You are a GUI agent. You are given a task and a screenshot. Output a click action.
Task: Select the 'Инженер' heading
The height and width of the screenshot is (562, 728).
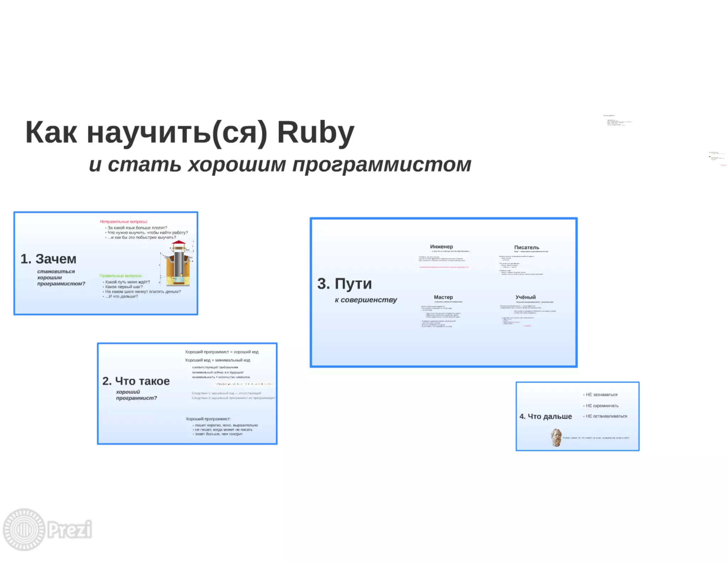(x=441, y=247)
